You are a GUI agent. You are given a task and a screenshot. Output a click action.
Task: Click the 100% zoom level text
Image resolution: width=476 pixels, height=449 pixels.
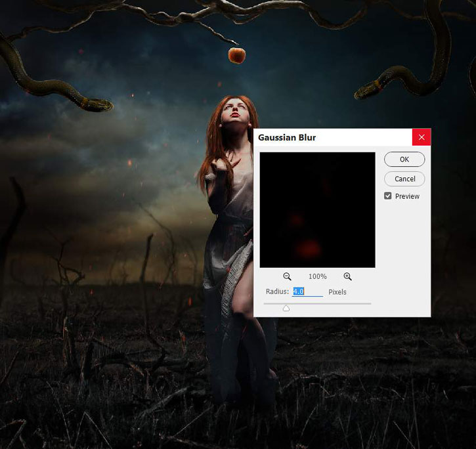[x=318, y=276]
